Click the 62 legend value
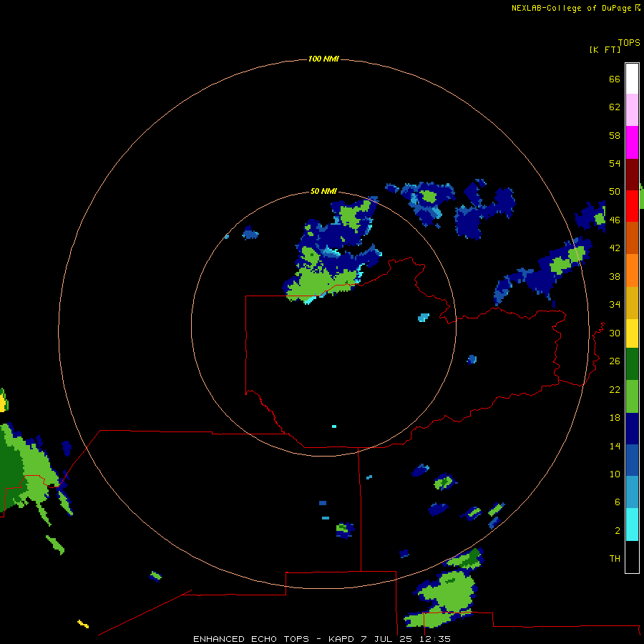This screenshot has height=644, width=644. click(x=615, y=107)
